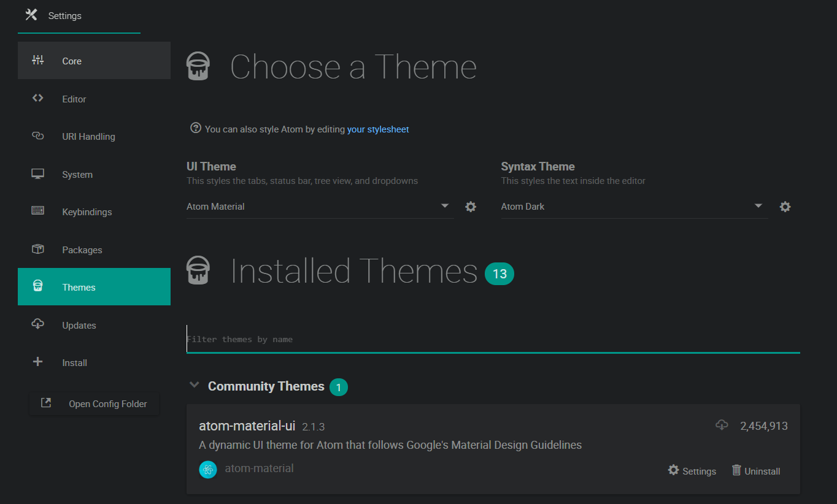
Task: Click the Install plus icon
Action: coord(38,362)
